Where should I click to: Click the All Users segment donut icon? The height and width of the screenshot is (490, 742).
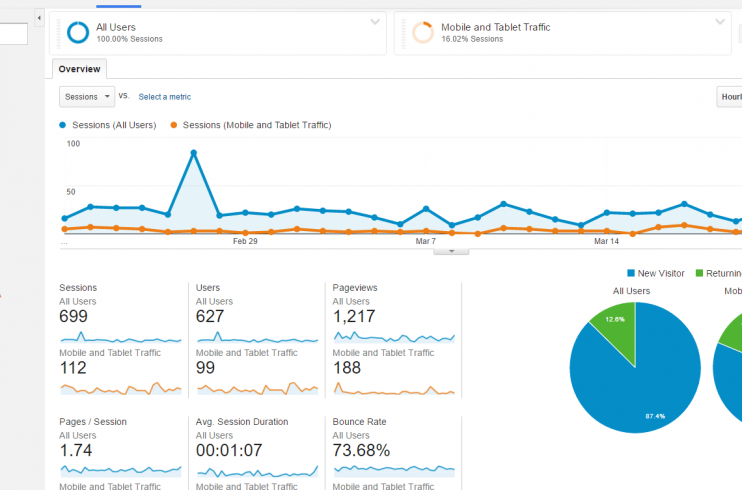(x=78, y=33)
